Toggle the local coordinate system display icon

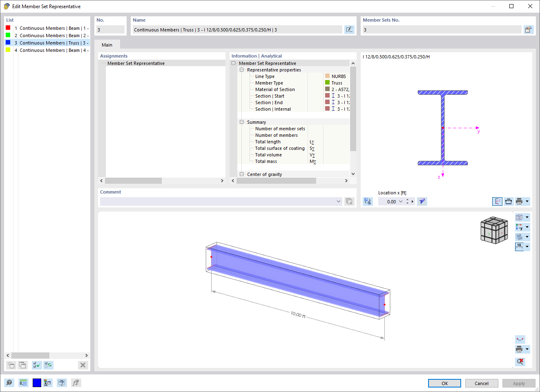click(x=497, y=201)
